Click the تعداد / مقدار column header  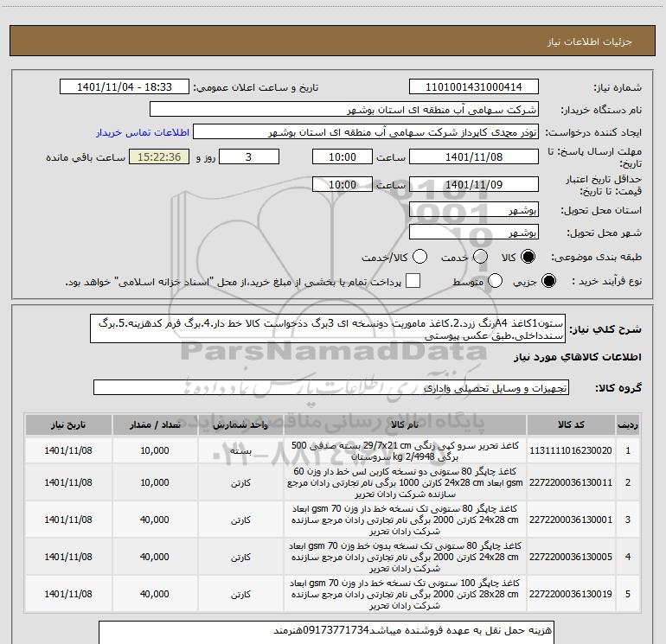tap(155, 425)
